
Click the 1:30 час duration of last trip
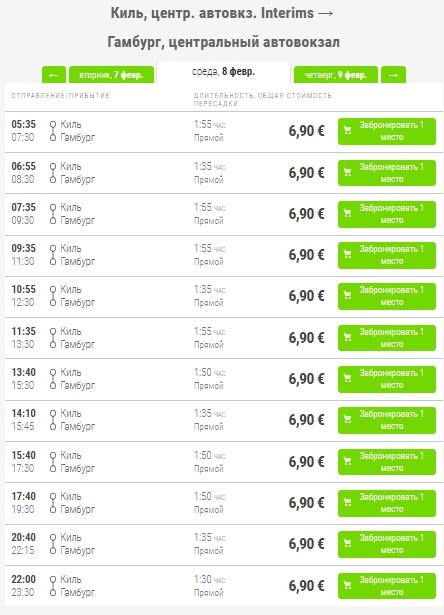point(209,579)
